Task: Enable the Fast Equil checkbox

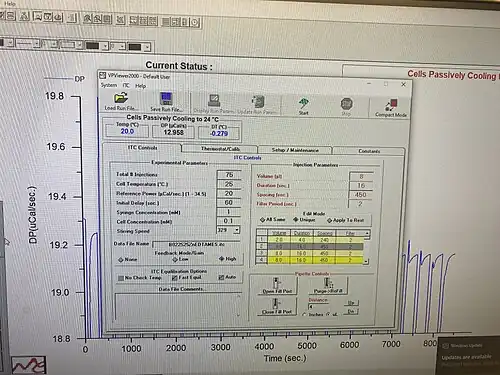Action: [174, 278]
